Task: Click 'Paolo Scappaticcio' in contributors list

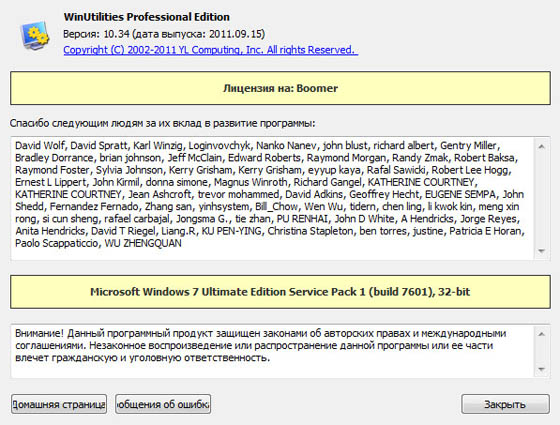Action: click(56, 243)
